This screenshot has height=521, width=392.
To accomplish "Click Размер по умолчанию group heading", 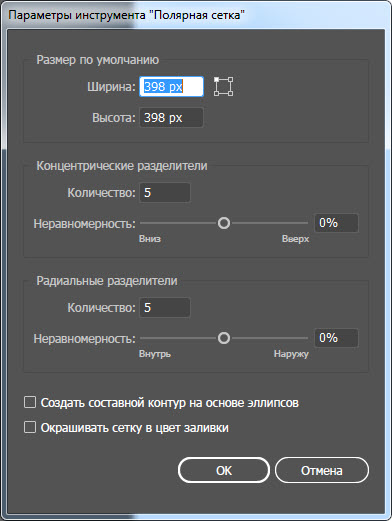I will coord(98,60).
